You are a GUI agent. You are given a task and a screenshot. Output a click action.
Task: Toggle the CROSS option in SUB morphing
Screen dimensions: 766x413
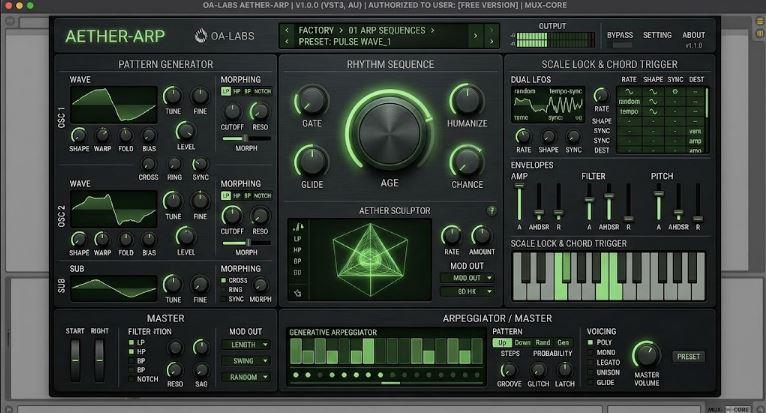point(223,281)
